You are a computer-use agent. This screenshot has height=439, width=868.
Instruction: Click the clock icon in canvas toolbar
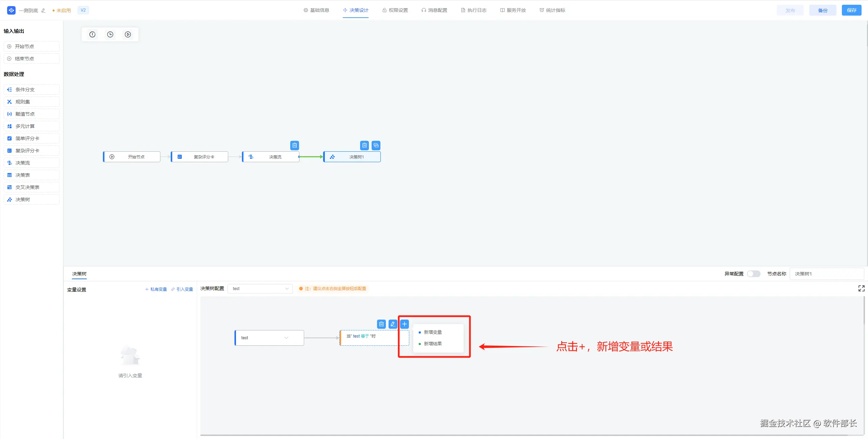[110, 35]
